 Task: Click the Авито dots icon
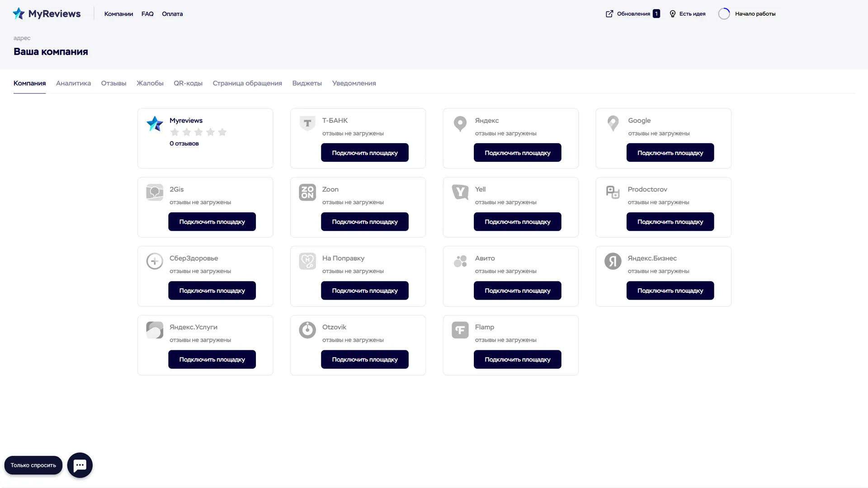tap(460, 261)
